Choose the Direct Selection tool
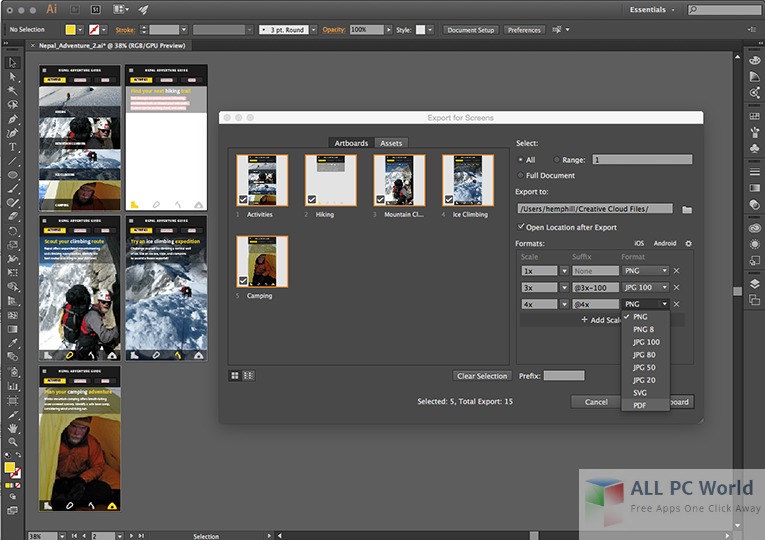The width and height of the screenshot is (765, 540). pos(13,76)
